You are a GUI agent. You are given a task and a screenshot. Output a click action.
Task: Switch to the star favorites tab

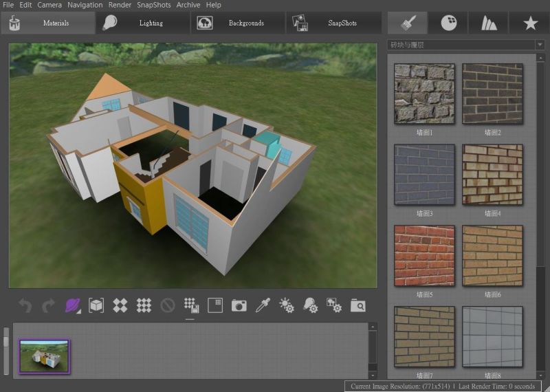click(530, 23)
